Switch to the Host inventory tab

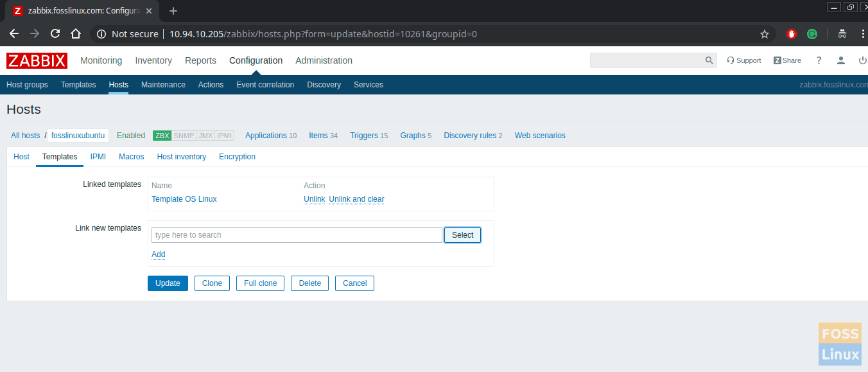click(182, 157)
